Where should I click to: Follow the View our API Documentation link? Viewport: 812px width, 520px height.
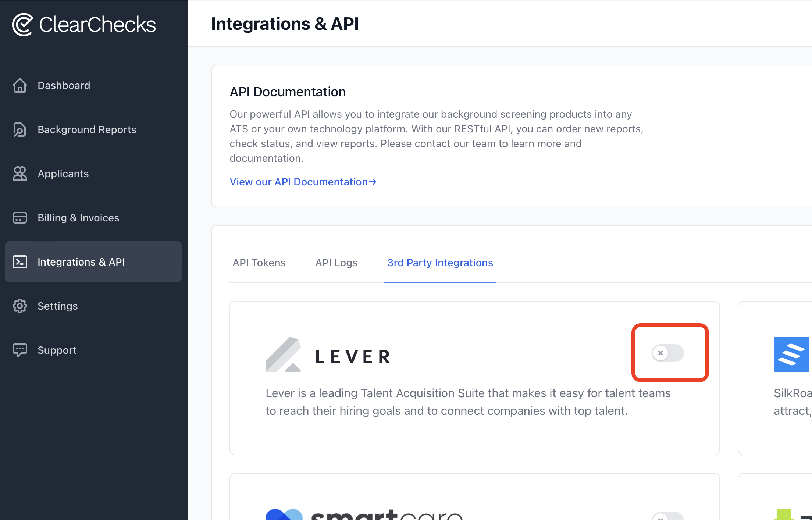(303, 182)
